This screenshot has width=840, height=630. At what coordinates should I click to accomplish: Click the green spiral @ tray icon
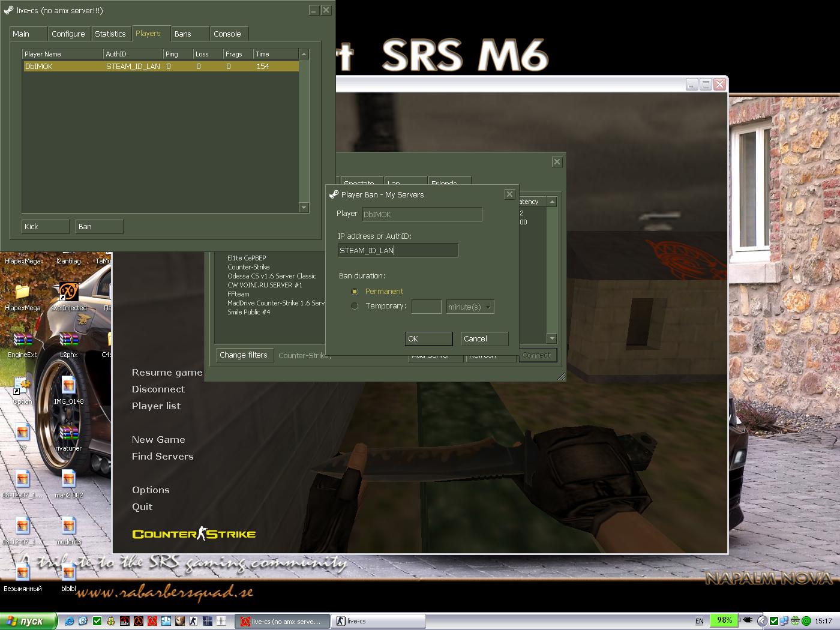tap(806, 621)
